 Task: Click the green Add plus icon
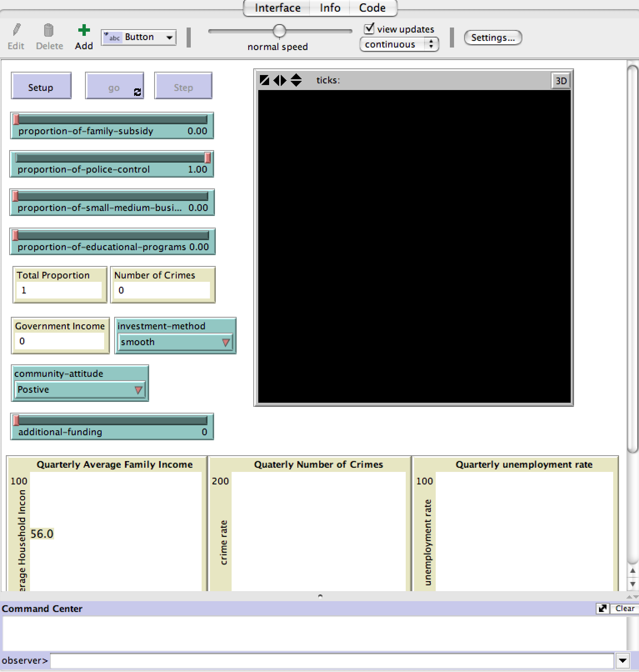coord(84,30)
